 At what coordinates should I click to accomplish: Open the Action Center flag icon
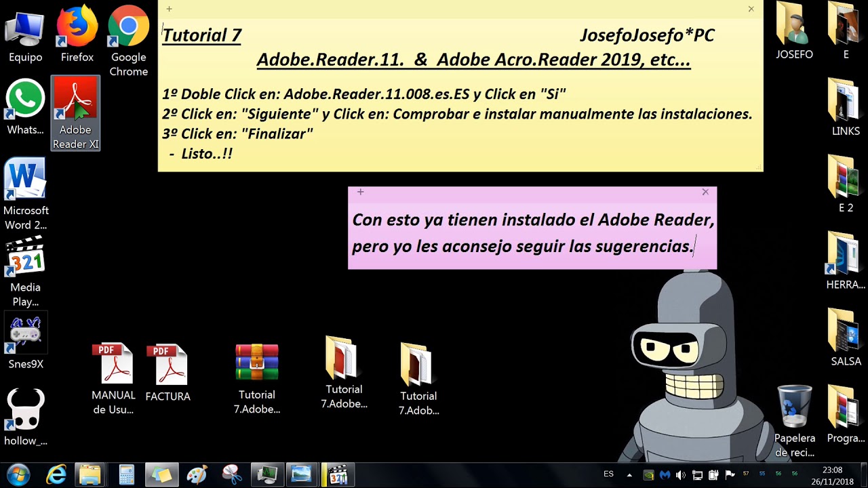[730, 475]
